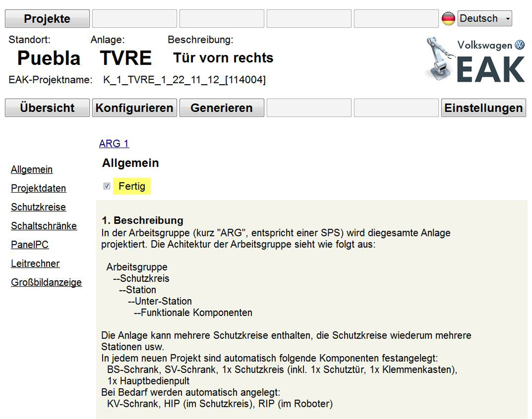
Task: Go to Allgemein in sidebar
Action: [32, 170]
